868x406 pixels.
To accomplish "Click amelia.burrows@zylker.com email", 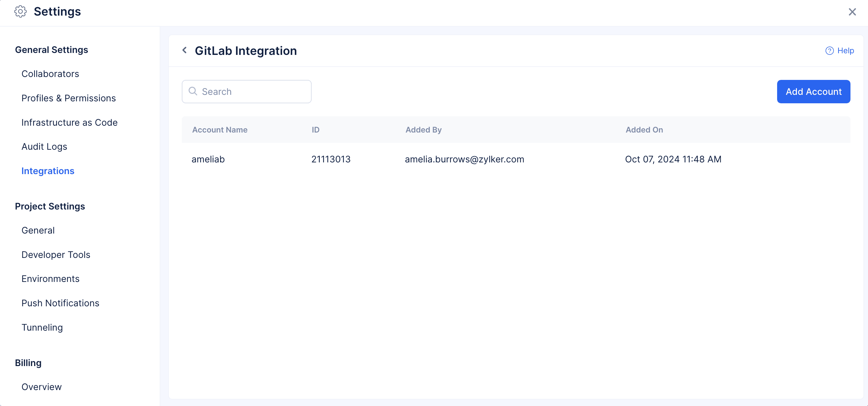I will tap(464, 159).
